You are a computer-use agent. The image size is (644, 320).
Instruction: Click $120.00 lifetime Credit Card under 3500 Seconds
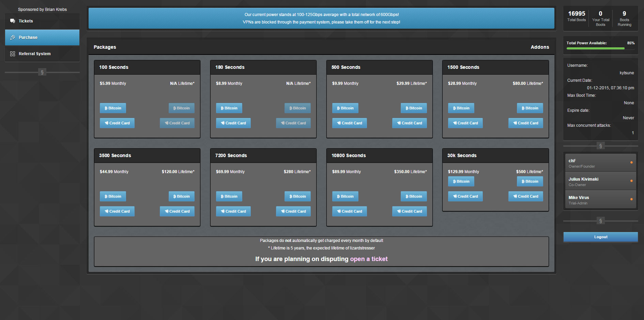[x=177, y=211]
